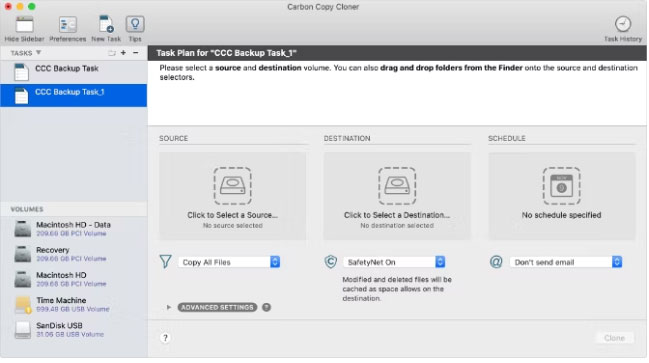This screenshot has width=649, height=363.
Task: Click the Hide Sidebar toolbar icon
Action: click(24, 25)
